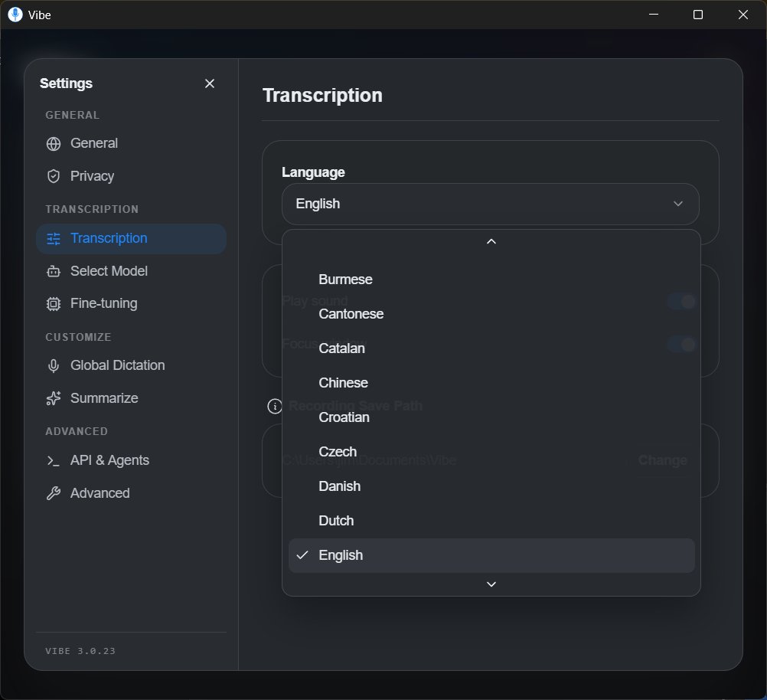Image resolution: width=767 pixels, height=700 pixels.
Task: Select Burmese from the language list
Action: point(491,280)
